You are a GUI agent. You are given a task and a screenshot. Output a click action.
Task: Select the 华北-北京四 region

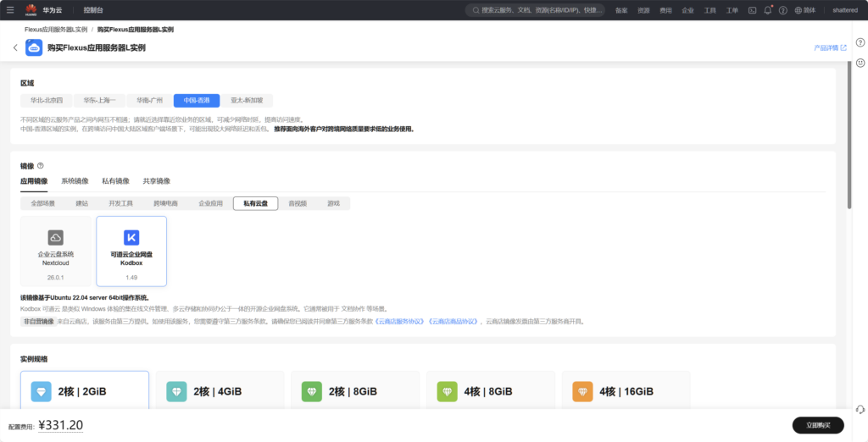(47, 100)
